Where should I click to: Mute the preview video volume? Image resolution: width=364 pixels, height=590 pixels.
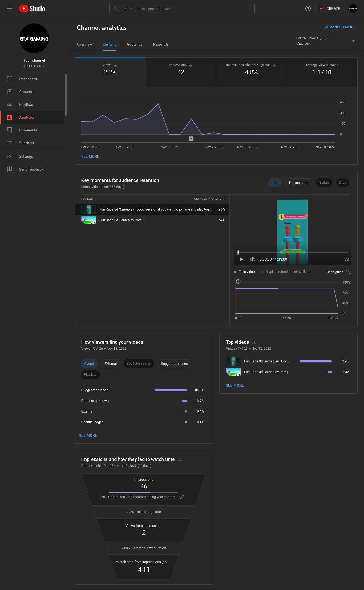252,259
